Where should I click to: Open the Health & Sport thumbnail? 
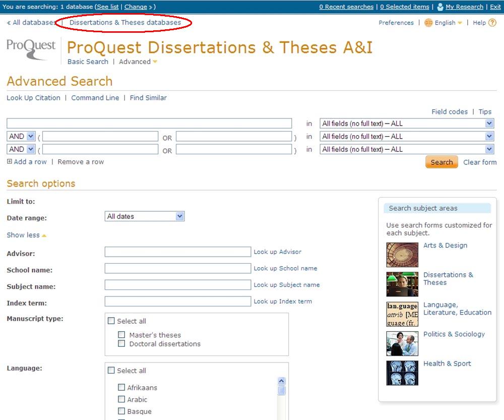402,373
